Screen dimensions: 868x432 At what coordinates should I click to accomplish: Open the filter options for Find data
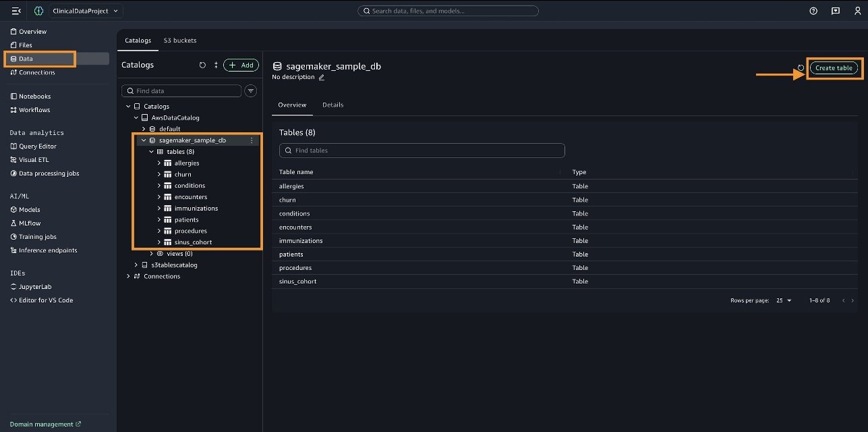point(250,90)
